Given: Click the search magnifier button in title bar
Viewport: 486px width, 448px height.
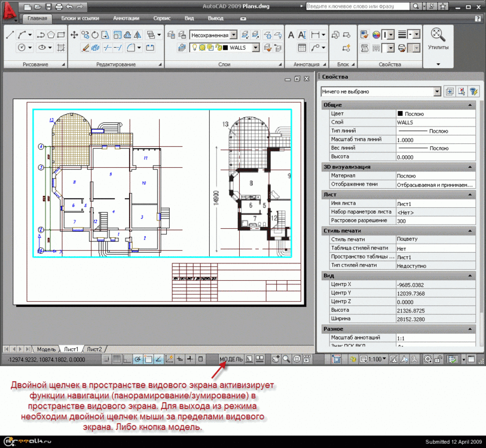Looking at the screenshot, I should tap(416, 6).
